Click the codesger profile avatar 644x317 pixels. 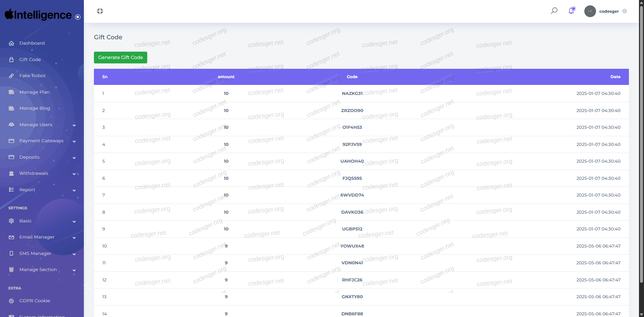[590, 11]
